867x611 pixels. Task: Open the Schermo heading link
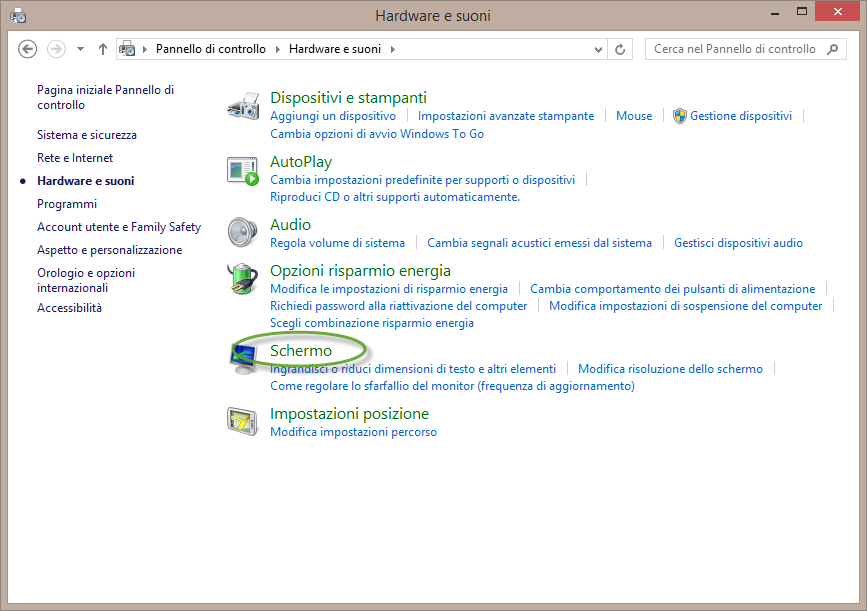[301, 351]
